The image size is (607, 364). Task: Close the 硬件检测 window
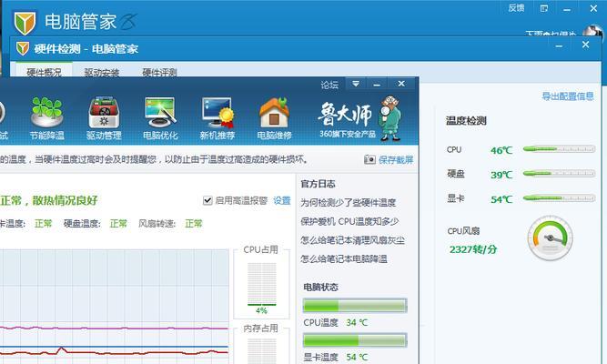click(585, 45)
